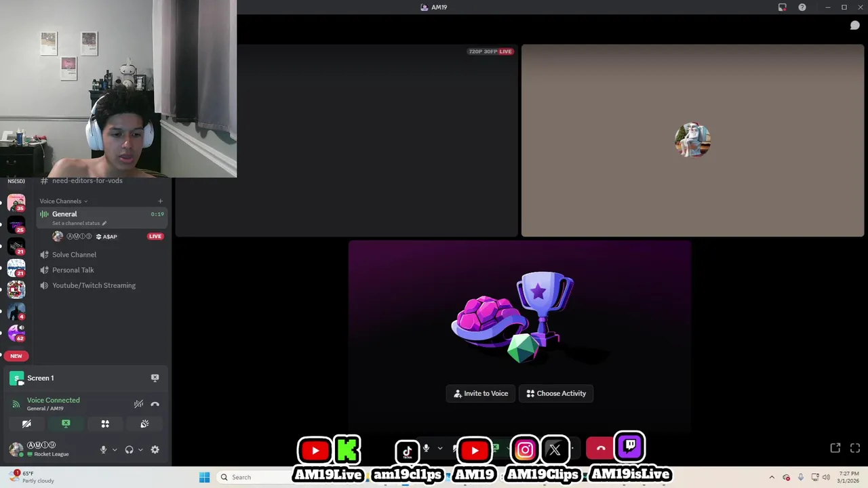868x488 pixels.
Task: Add a new voice channel with plus
Action: tap(160, 201)
